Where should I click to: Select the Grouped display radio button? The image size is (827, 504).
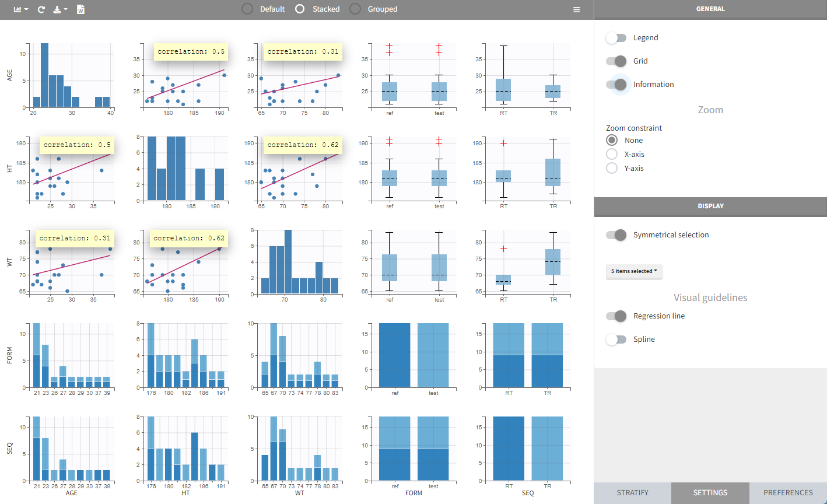355,9
